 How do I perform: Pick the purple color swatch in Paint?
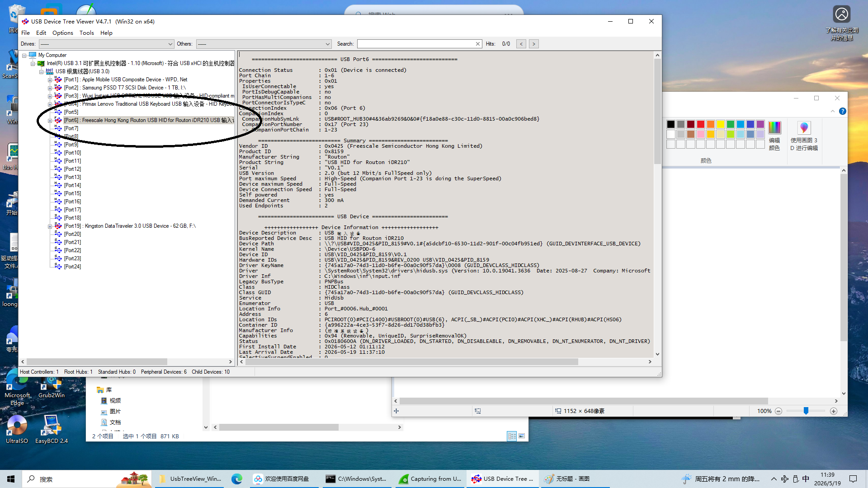760,124
